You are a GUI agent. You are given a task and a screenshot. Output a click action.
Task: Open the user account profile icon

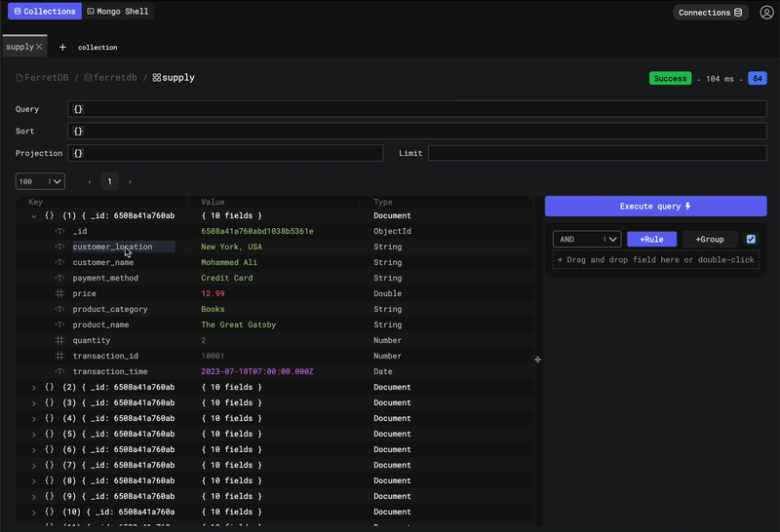point(766,12)
